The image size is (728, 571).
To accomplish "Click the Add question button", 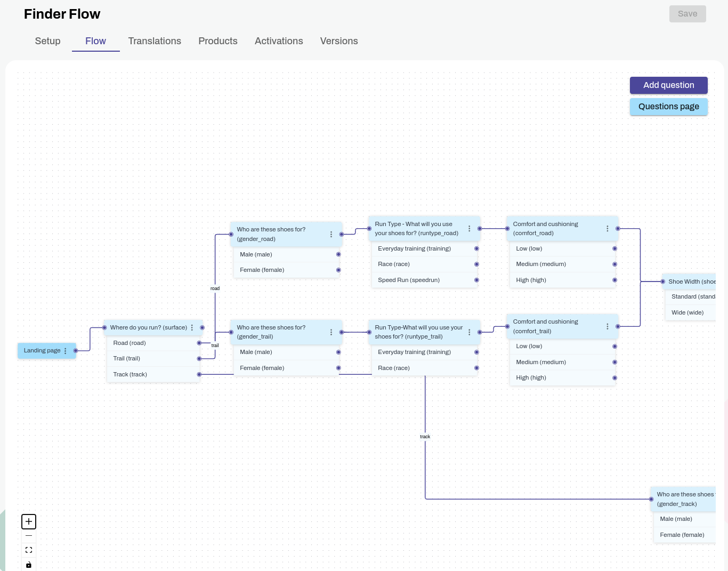I will (x=668, y=85).
